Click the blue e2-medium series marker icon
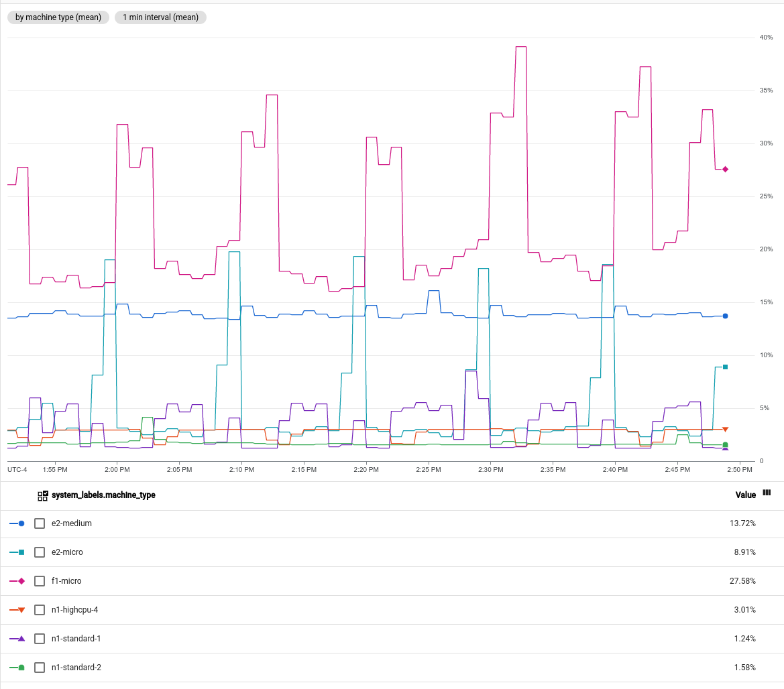Screen dimensions: 784x689 (16, 523)
